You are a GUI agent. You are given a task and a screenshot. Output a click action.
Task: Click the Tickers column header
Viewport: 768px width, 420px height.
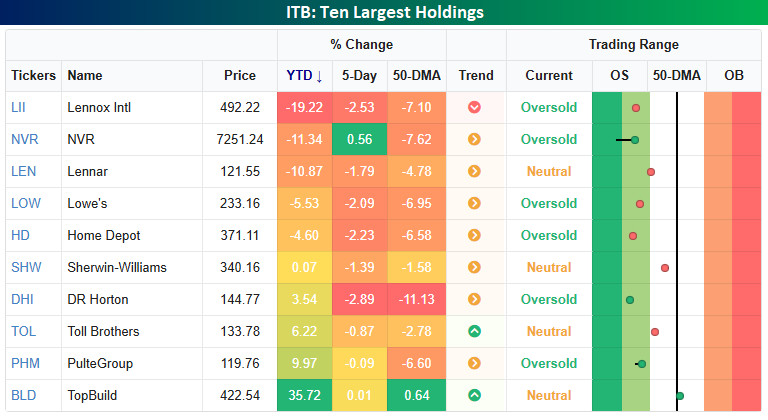[34, 76]
